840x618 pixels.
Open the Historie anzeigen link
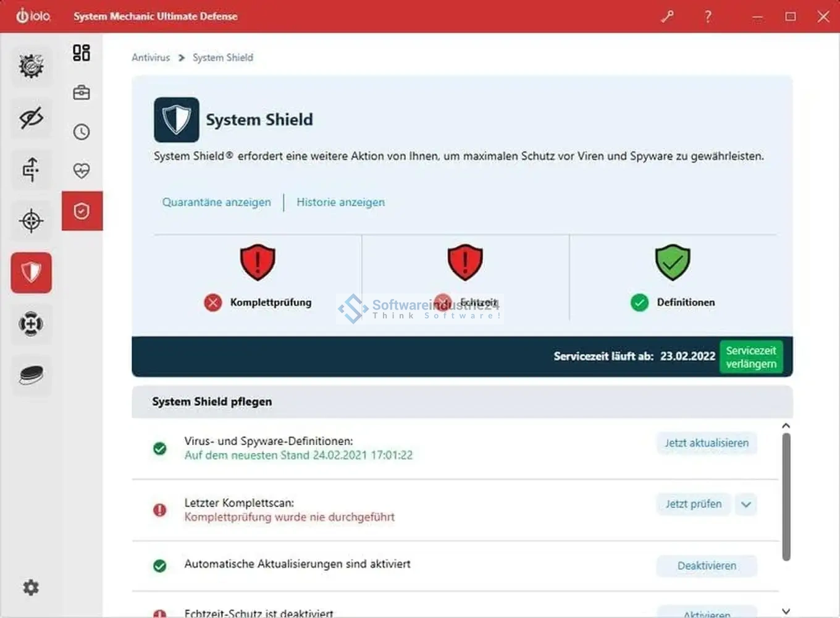[x=340, y=202]
